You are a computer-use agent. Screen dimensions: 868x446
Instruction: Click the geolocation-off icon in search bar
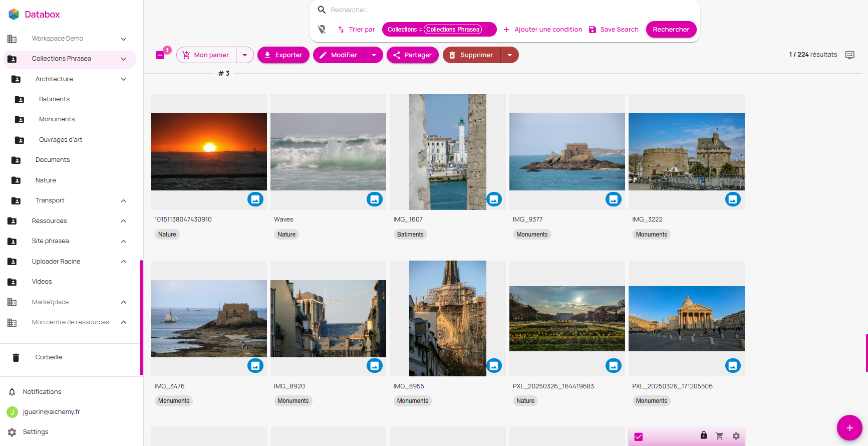[322, 30]
